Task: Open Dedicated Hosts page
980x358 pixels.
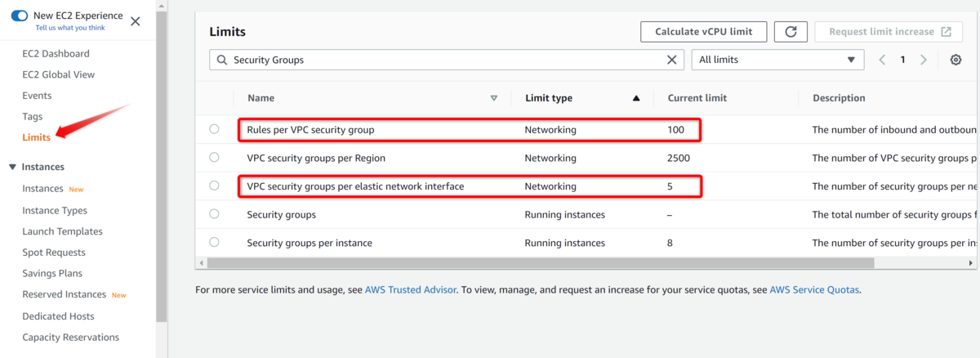Action: [58, 316]
